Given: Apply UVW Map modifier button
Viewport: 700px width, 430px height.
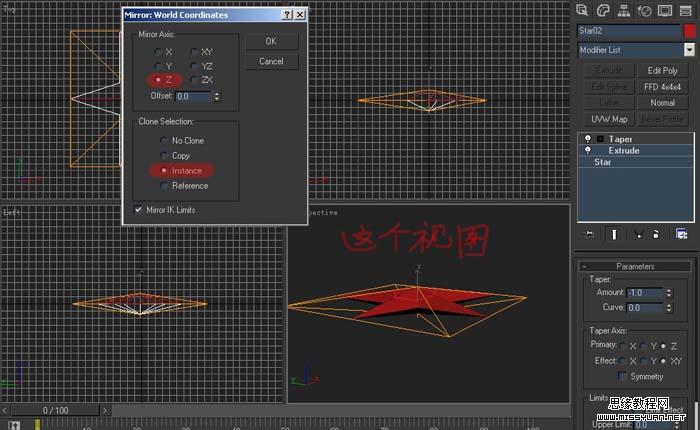Looking at the screenshot, I should (609, 119).
